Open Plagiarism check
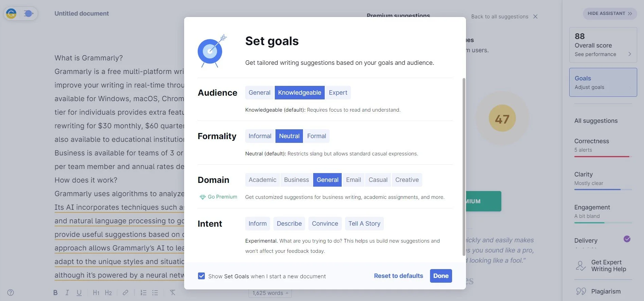 (x=603, y=291)
